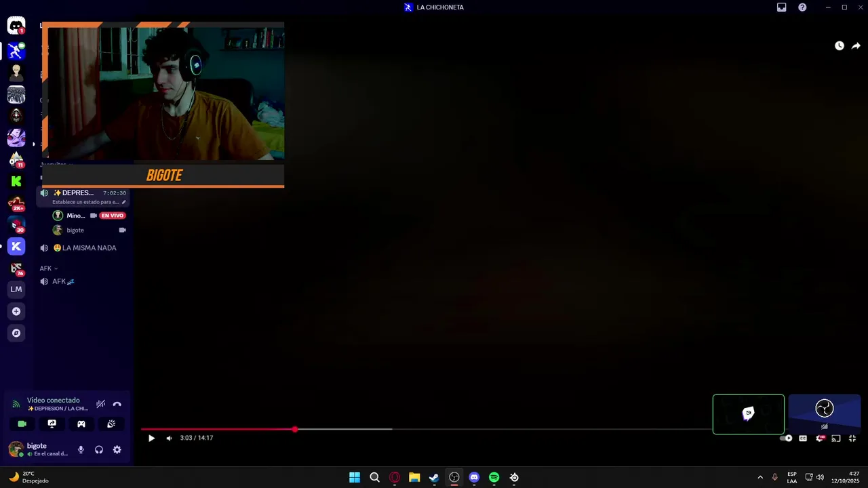Screen dimensions: 868x488
Task: Open OBS Studio from taskbar
Action: tap(454, 477)
